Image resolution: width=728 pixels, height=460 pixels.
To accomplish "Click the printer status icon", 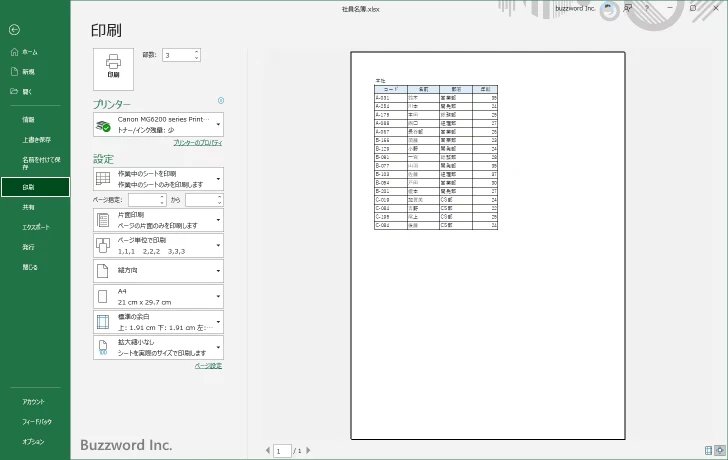I will [x=103, y=125].
